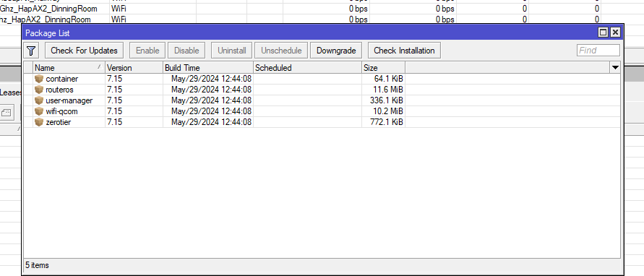Click the greyed Enable button

pyautogui.click(x=147, y=51)
